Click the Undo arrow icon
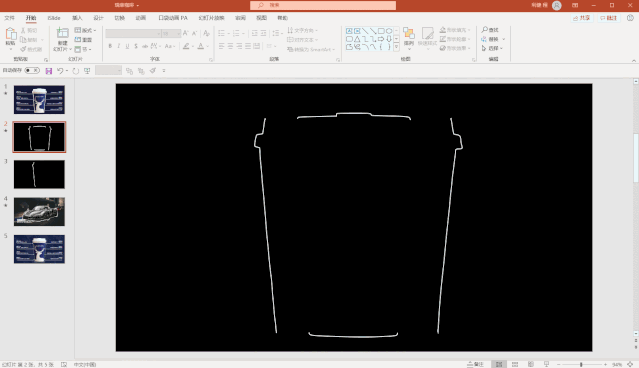The height and width of the screenshot is (368, 639). point(60,71)
